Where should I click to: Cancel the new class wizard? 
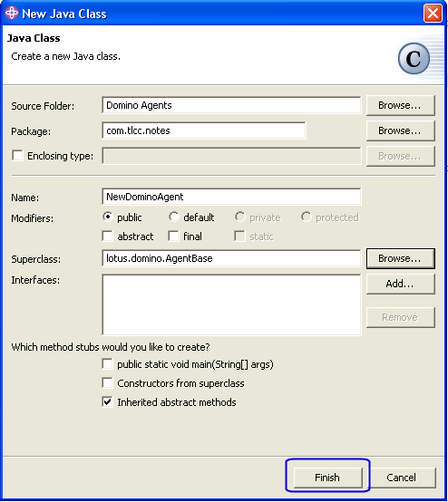tap(402, 478)
